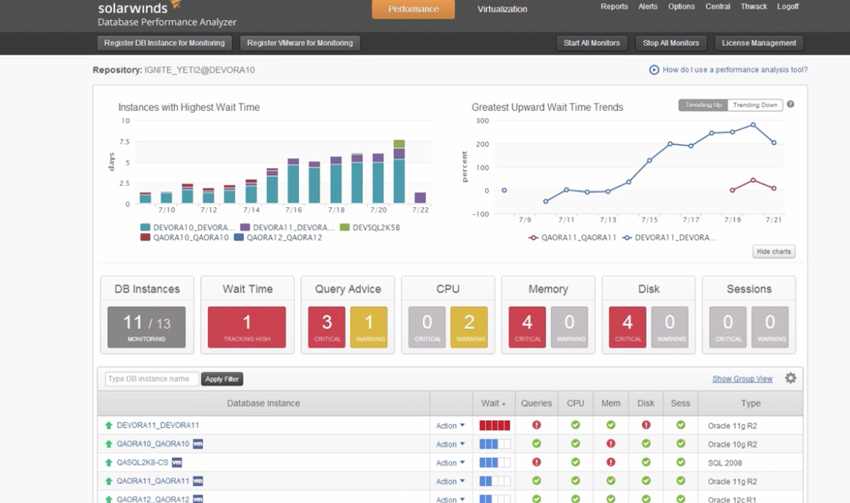Click the green Mem status for DEVORA11_DEVORA11
Screen dimensions: 850x503
610,425
